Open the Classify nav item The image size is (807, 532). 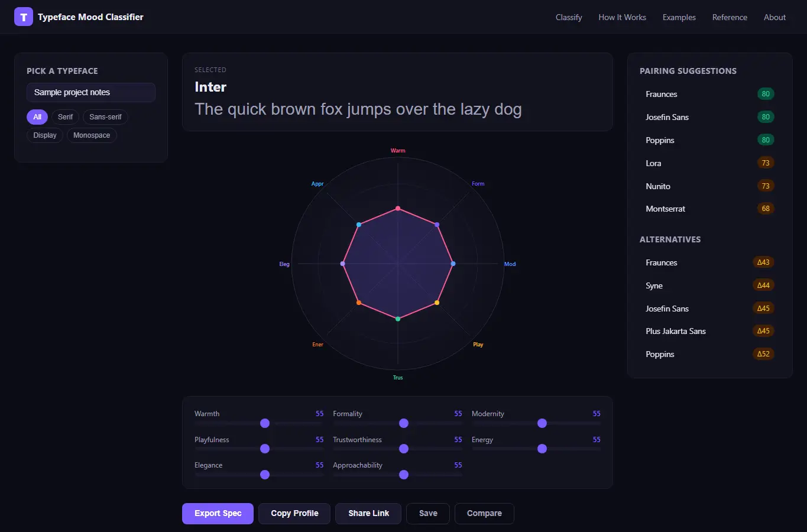click(x=569, y=17)
